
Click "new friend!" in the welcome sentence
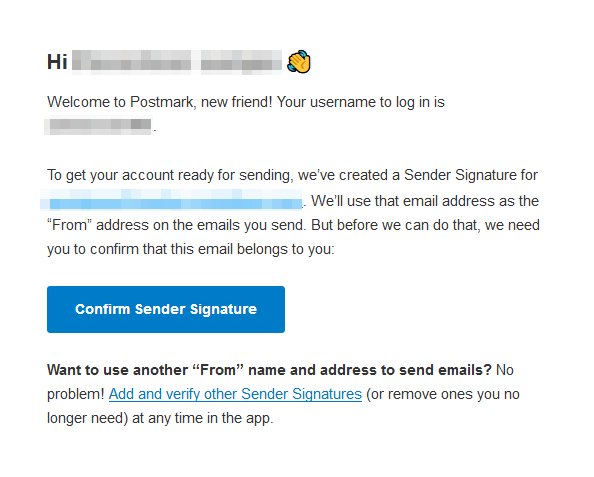click(236, 102)
